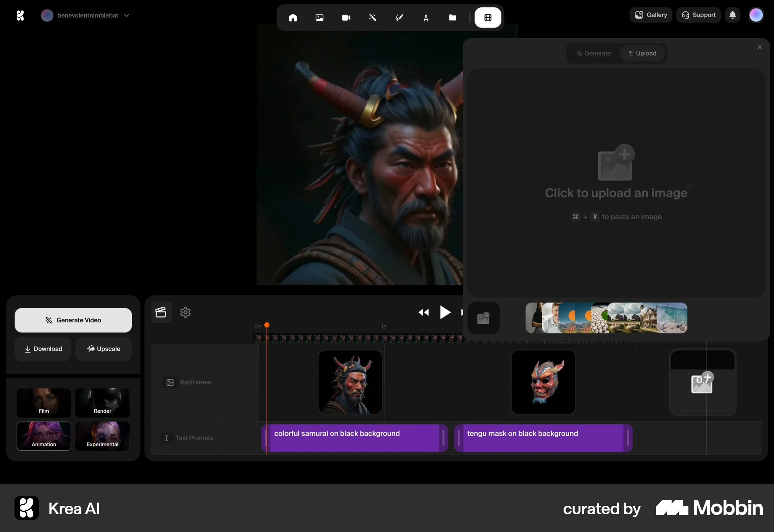The height and width of the screenshot is (532, 774).
Task: Select the magic wand enhance tool
Action: point(373,17)
